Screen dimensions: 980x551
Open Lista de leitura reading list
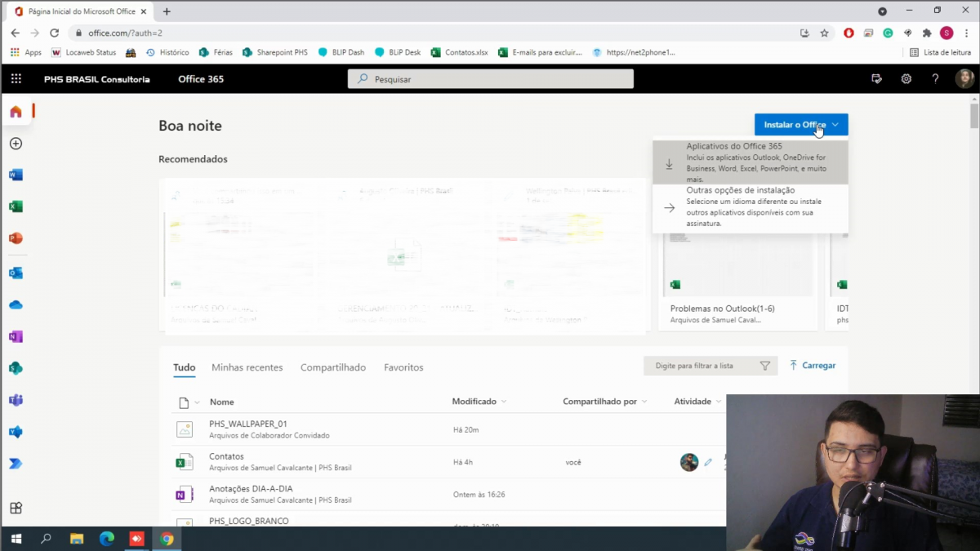(x=941, y=52)
